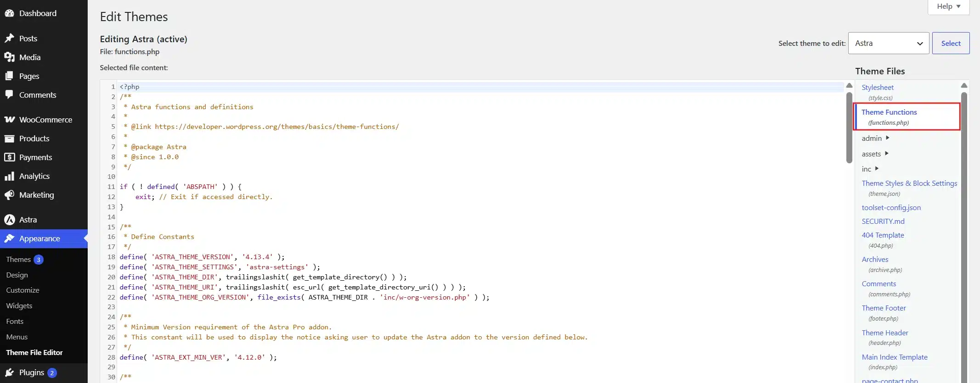Click the ASTRA_EXT_MIN_VER define line

coord(198,357)
